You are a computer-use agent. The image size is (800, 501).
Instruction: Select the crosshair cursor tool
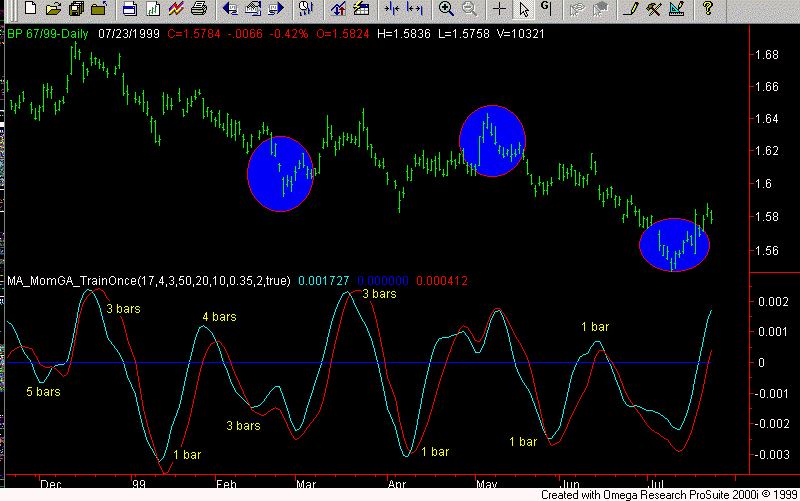point(499,8)
